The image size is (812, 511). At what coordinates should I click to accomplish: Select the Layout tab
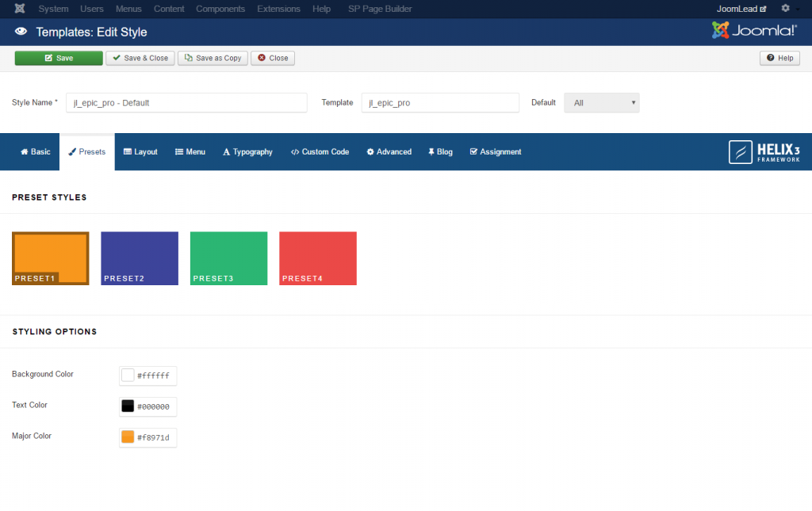click(x=140, y=151)
